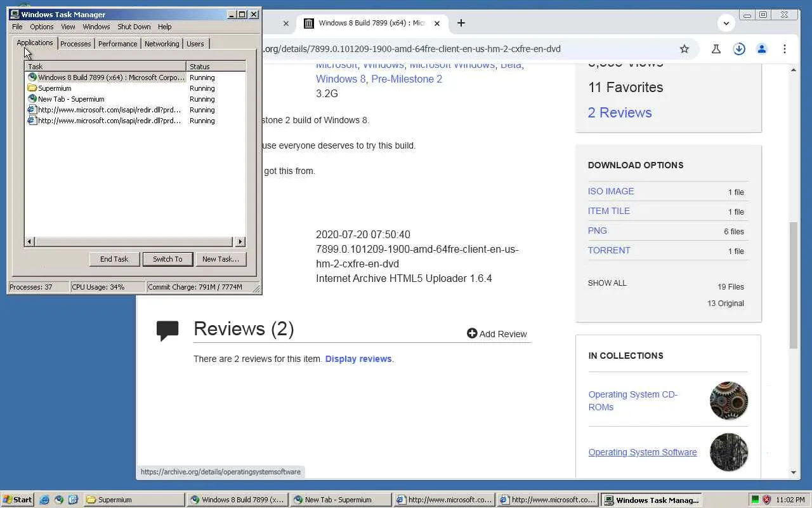812x508 pixels.
Task: Select the Windows 8 Build 7899 task row
Action: [135, 77]
